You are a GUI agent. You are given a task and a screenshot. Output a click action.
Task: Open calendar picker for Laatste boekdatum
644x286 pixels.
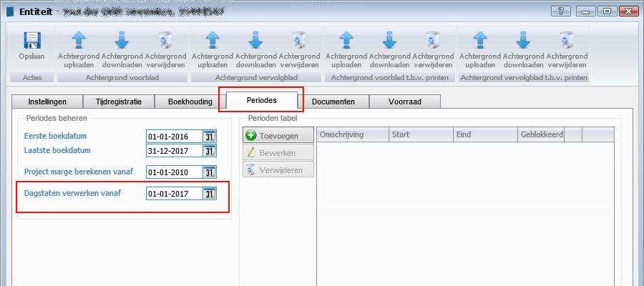[210, 151]
